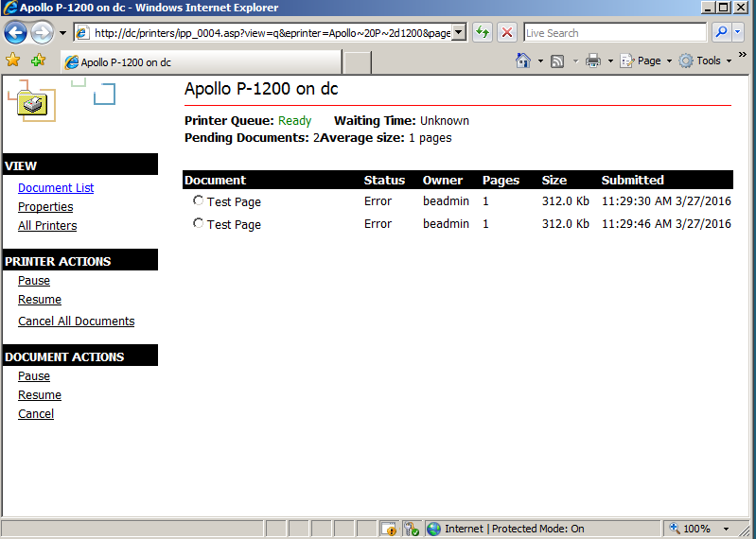Open a new blank tab
Screen dimensions: 756x539
pos(357,62)
